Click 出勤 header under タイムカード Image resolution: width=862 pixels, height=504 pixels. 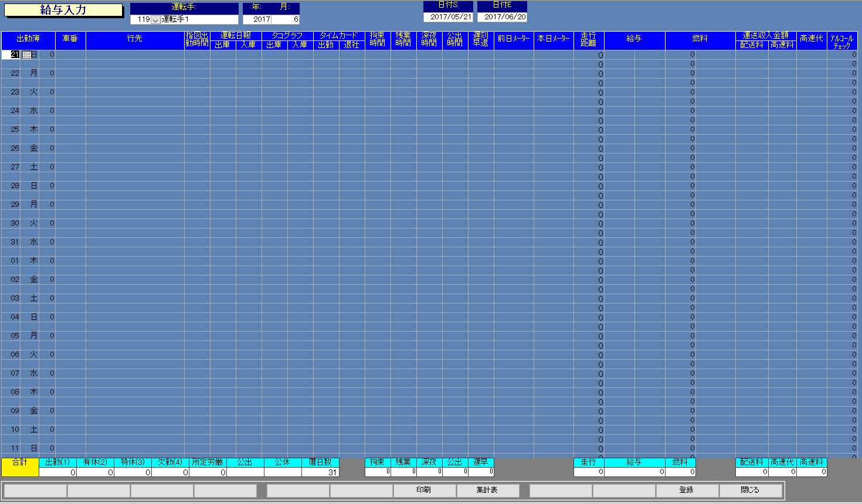(326, 45)
